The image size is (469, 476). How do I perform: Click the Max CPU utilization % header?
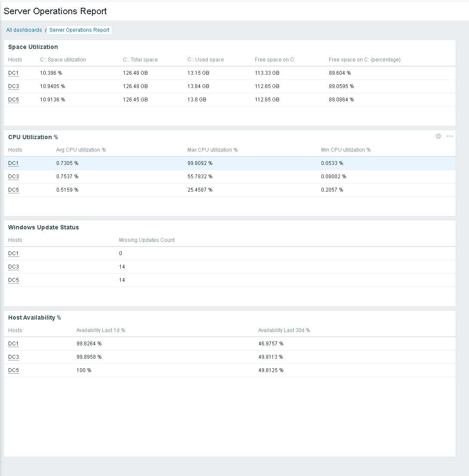(213, 150)
